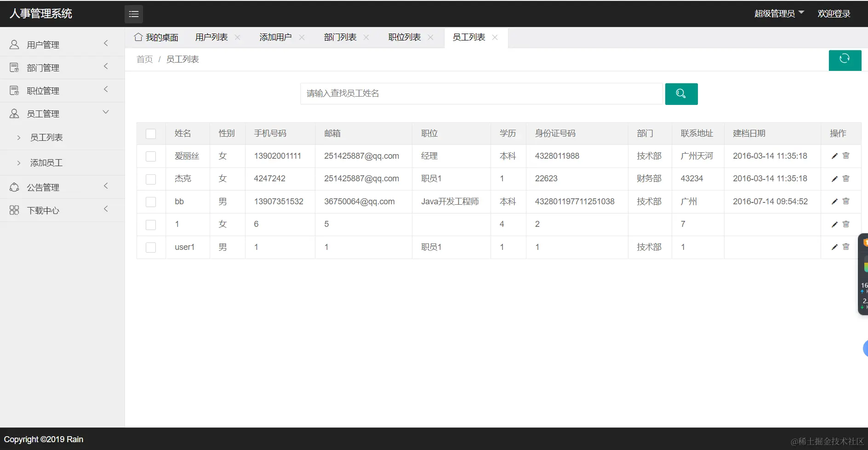Click the 欢迎登录 link
The height and width of the screenshot is (450, 868).
(x=834, y=14)
